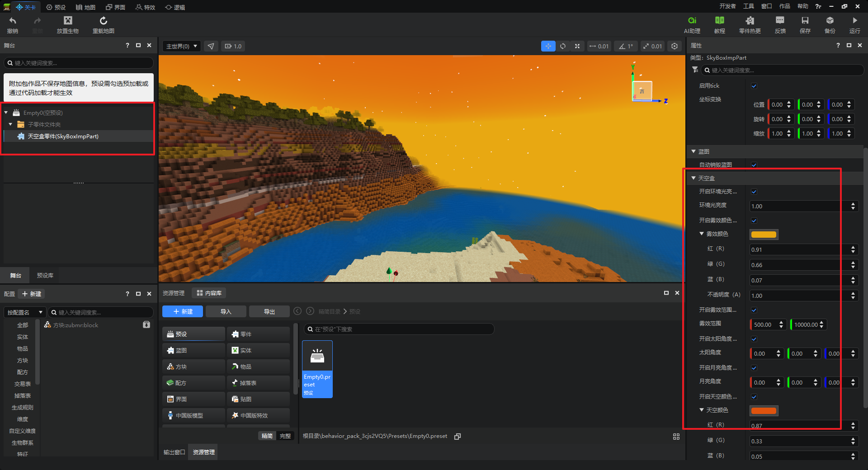The height and width of the screenshot is (470, 868).
Task: Select the move gizmo tool in viewport
Action: tap(548, 46)
